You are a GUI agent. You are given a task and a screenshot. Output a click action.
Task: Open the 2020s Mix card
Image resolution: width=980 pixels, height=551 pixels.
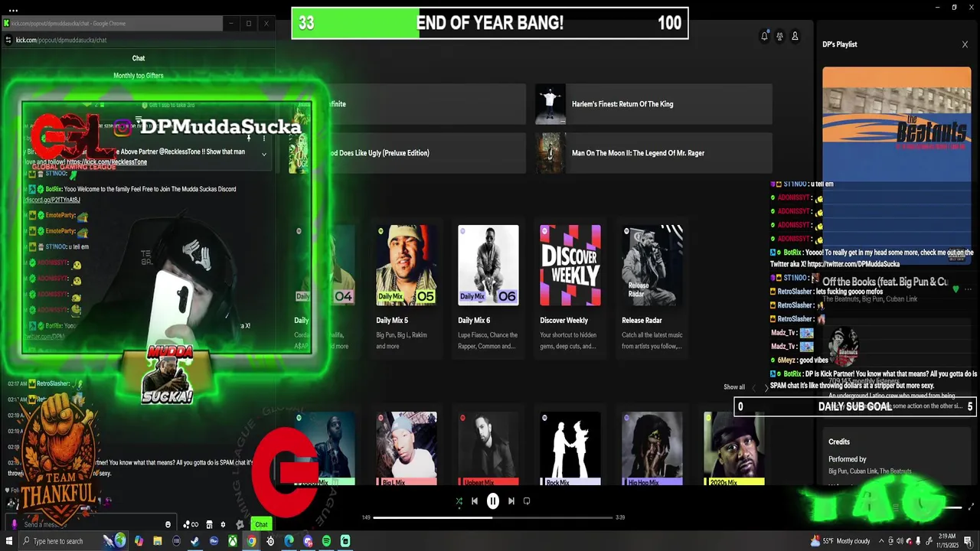[734, 449]
